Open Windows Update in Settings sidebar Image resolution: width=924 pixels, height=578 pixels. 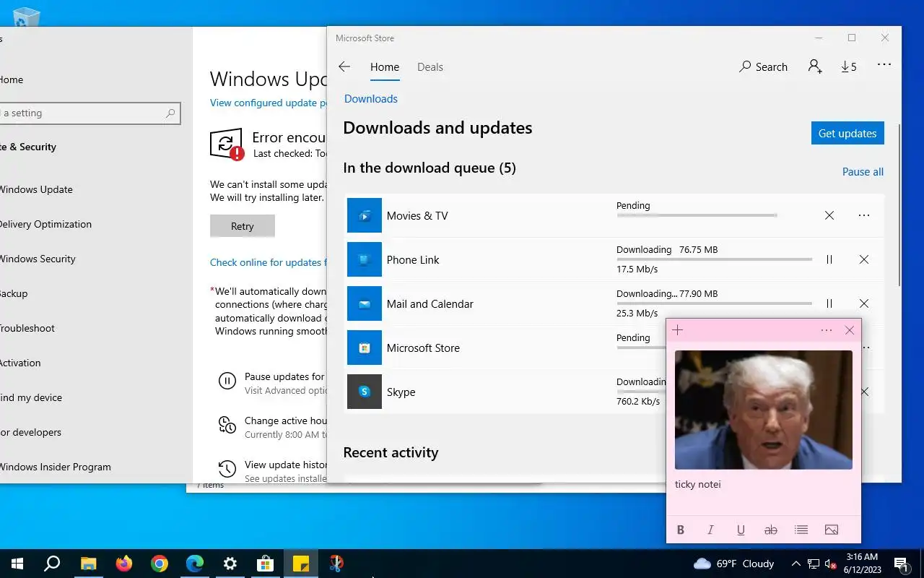click(36, 189)
